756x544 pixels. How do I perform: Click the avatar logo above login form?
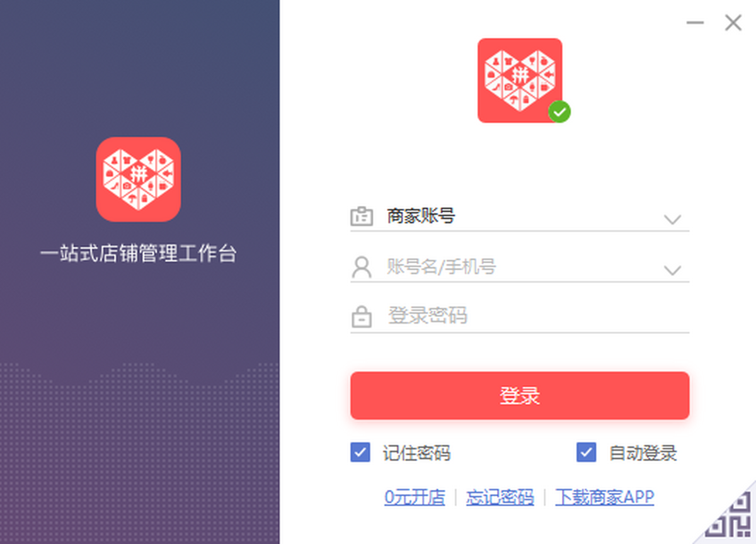tap(520, 81)
